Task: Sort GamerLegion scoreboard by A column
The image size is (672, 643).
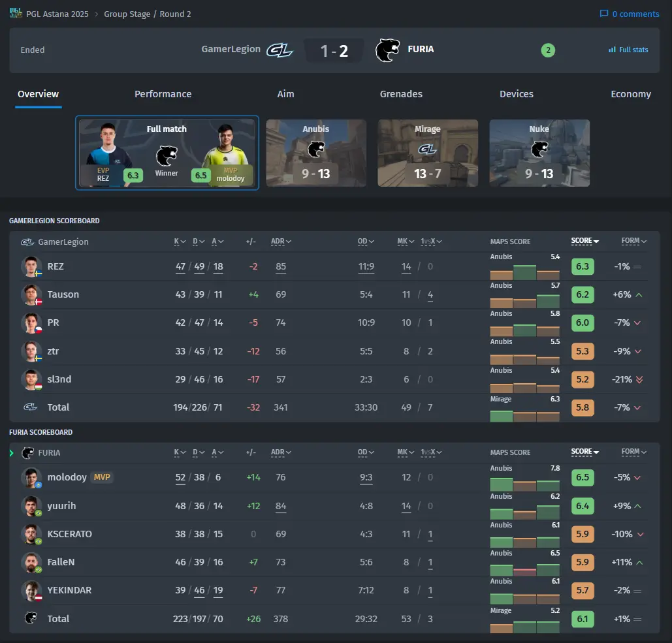Action: click(217, 242)
